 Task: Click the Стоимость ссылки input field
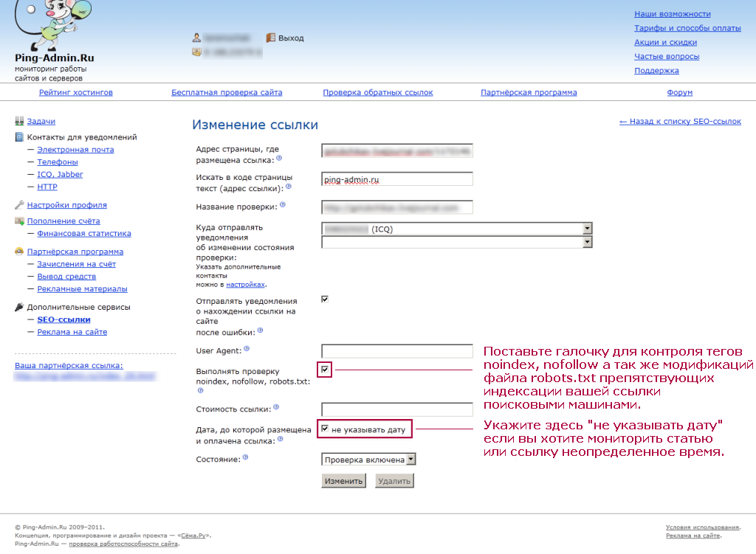397,409
